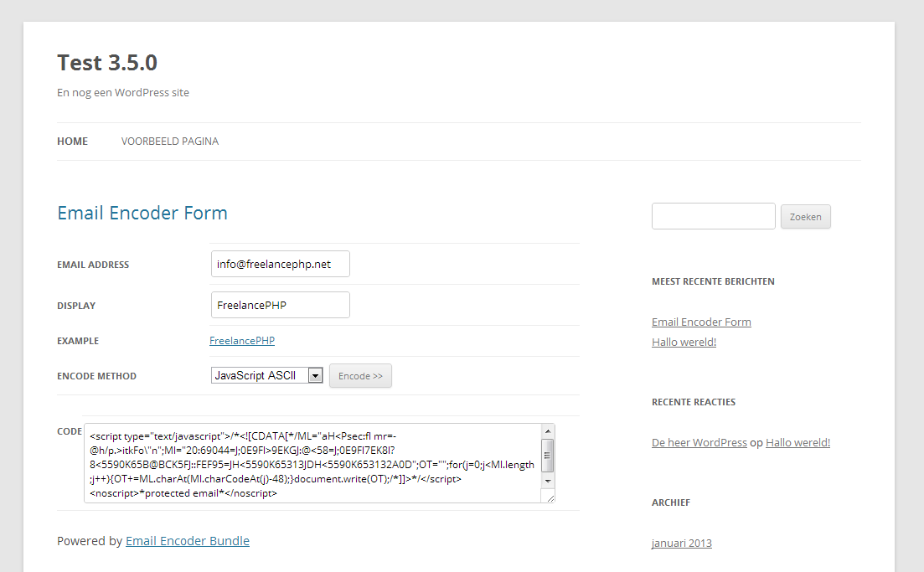Click the code textarea scroll-down arrow
Viewport: 924px width, 572px height.
(x=548, y=482)
